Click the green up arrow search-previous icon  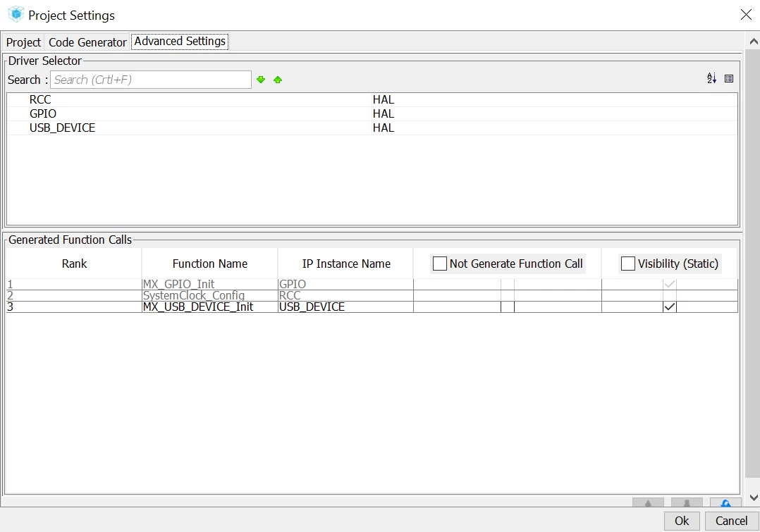coord(278,80)
